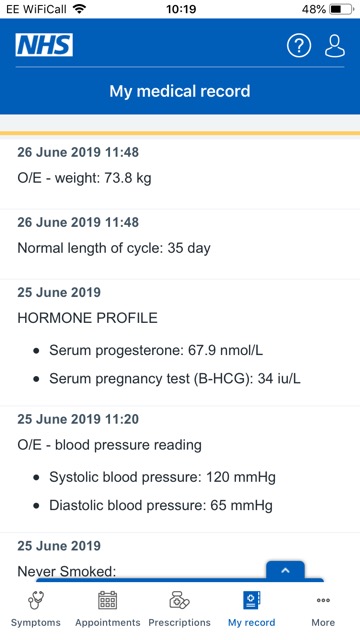Switch to the Appointments tab label
The image size is (360, 640).
tap(108, 622)
